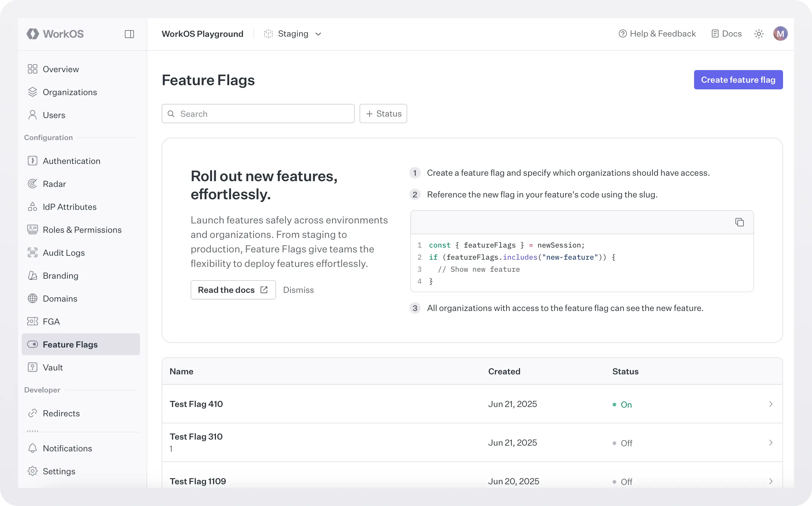The image size is (812, 506).
Task: Open the Docs link
Action: click(x=727, y=34)
